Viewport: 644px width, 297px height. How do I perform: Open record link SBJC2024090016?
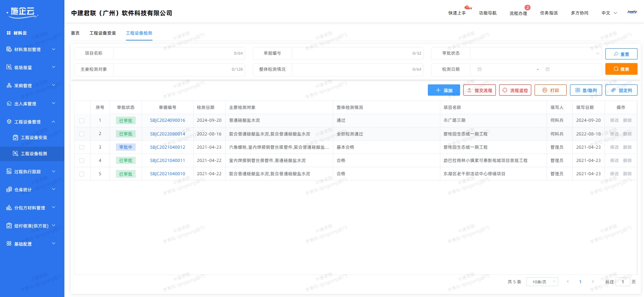(x=167, y=121)
